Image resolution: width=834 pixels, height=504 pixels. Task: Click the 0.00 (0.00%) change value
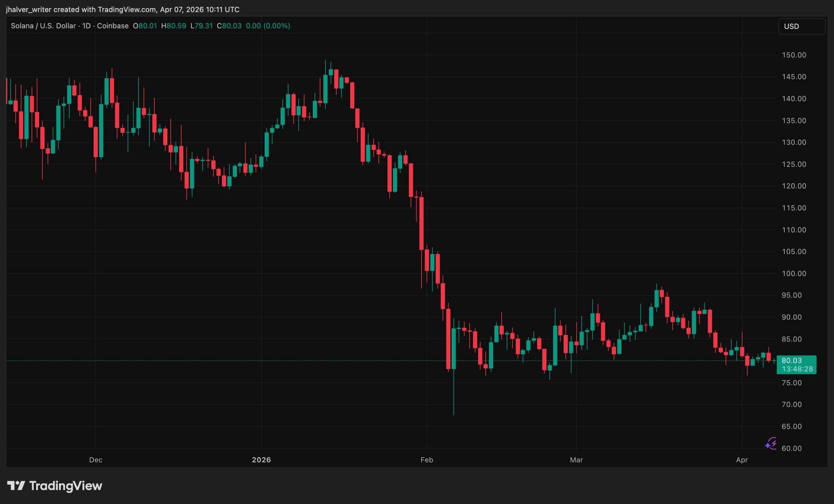coord(268,26)
